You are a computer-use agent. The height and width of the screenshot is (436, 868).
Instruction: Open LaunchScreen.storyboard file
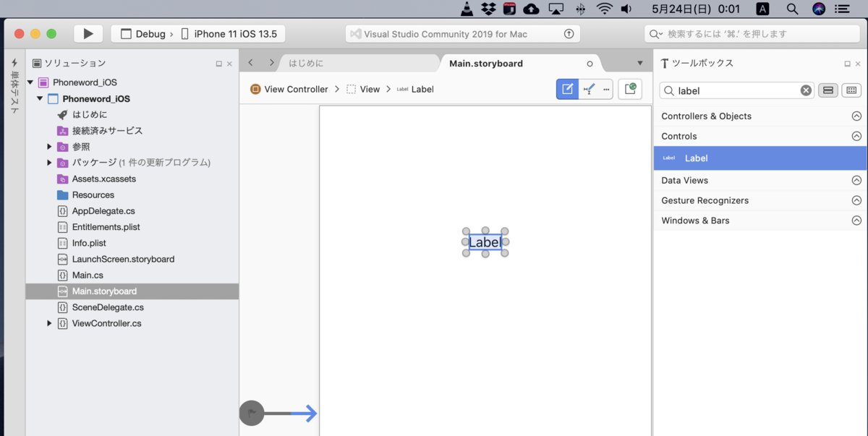[123, 259]
